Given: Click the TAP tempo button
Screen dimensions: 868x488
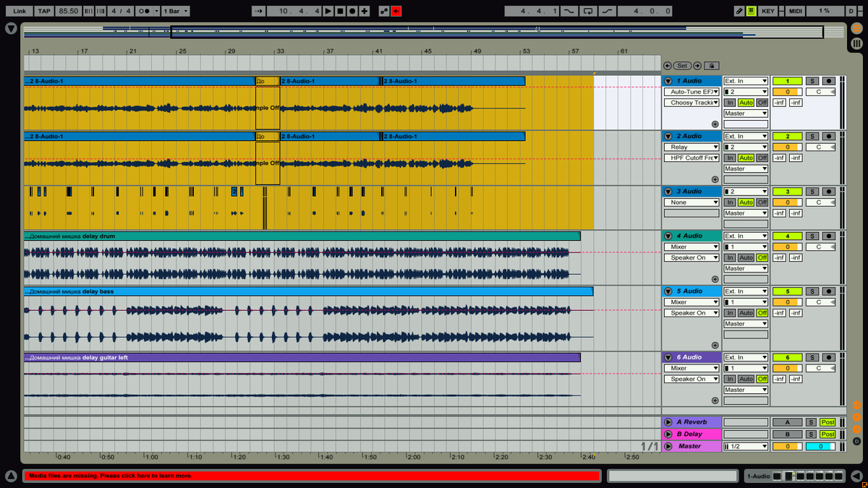Looking at the screenshot, I should (x=45, y=11).
